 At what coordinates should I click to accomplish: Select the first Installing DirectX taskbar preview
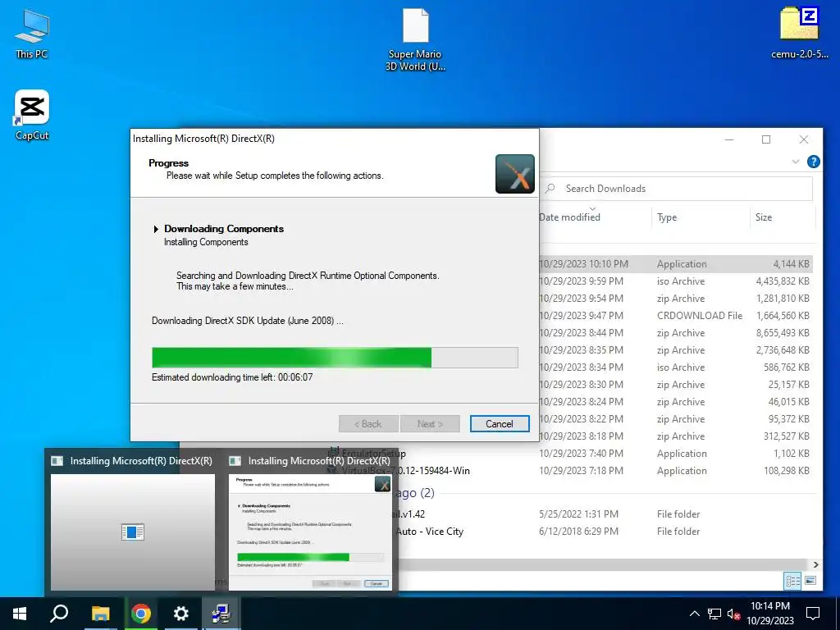coord(133,521)
